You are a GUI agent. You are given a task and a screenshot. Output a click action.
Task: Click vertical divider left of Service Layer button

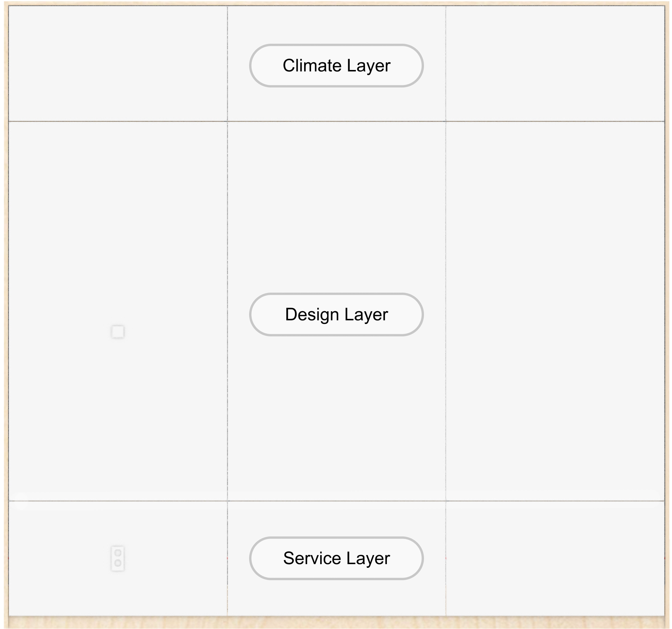pyautogui.click(x=228, y=558)
